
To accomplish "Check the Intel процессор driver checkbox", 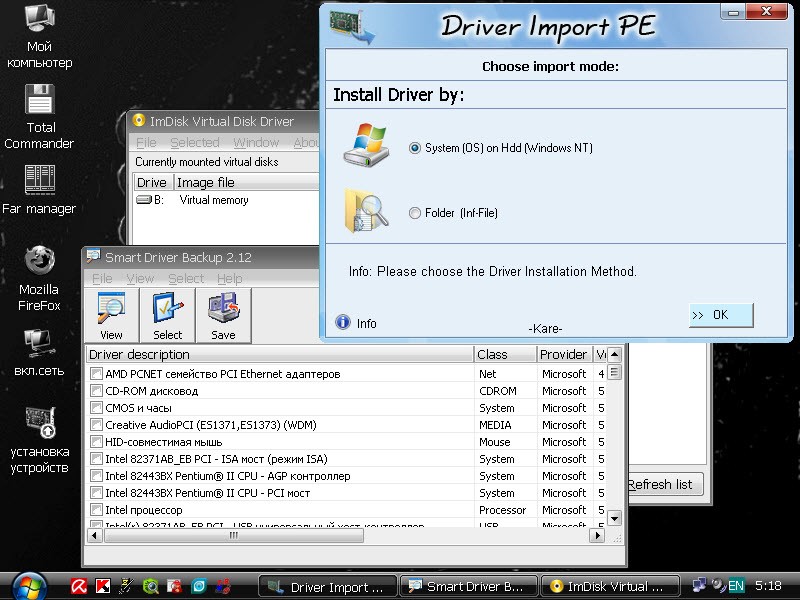I will point(96,510).
